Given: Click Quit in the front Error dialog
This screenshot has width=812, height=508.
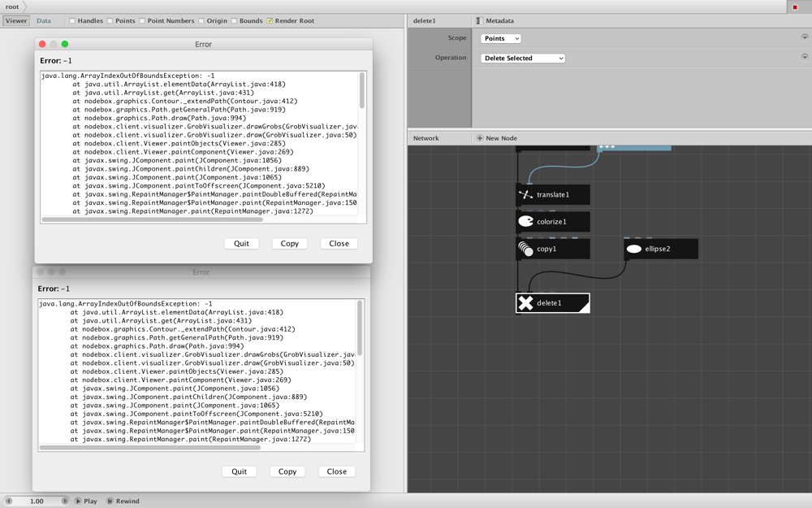Looking at the screenshot, I should [241, 244].
